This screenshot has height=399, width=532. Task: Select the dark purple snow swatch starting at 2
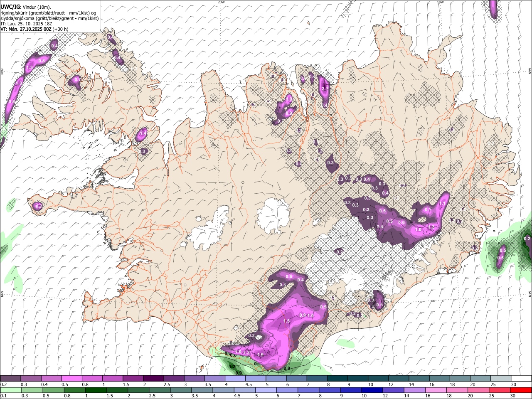pyautogui.click(x=153, y=378)
